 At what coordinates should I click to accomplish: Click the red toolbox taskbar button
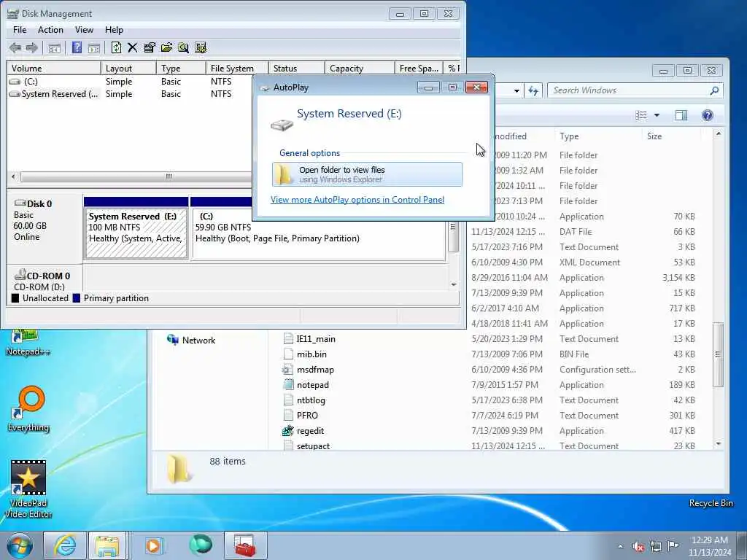click(x=245, y=545)
